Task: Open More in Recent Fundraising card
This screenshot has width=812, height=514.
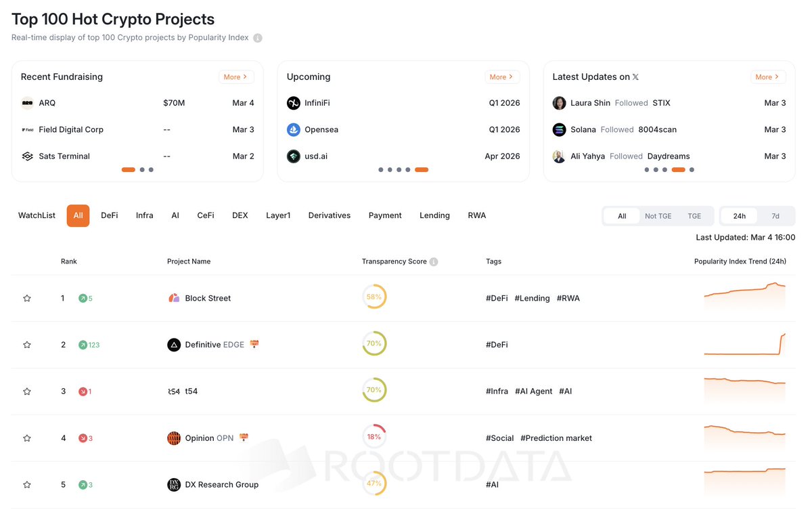Action: click(x=236, y=77)
